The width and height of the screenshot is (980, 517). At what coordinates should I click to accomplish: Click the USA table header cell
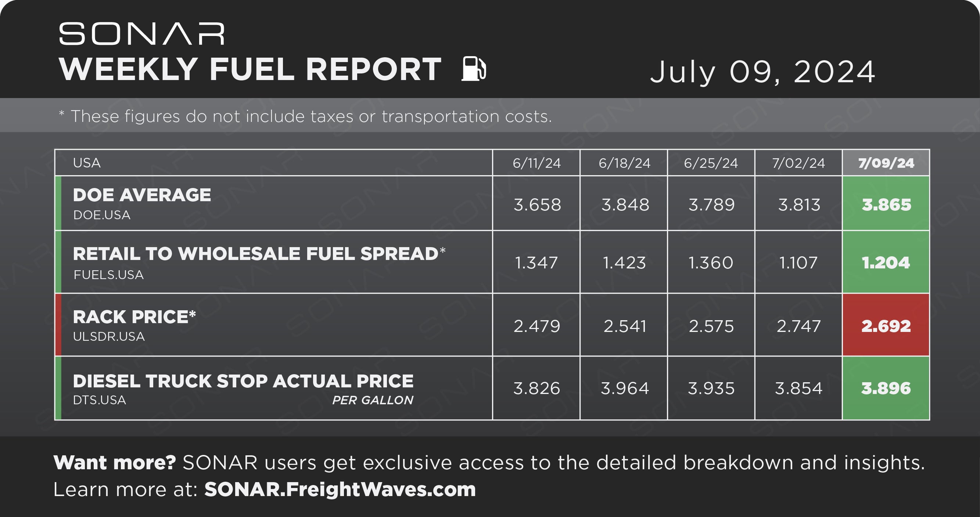tap(273, 163)
